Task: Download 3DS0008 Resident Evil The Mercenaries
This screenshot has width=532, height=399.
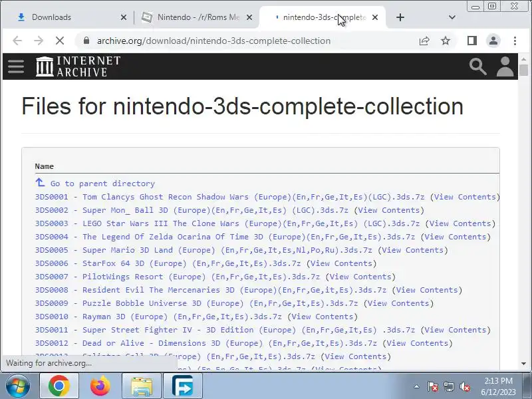Action: click(211, 290)
